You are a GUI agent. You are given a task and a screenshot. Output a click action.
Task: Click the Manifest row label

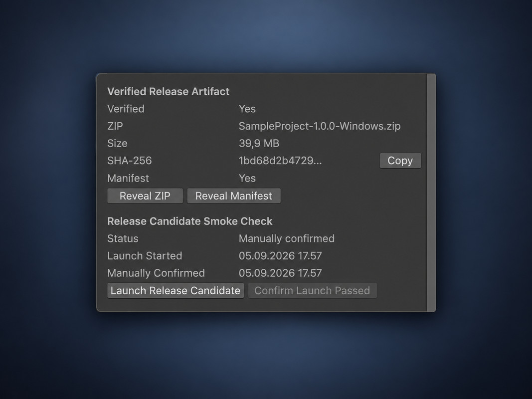(128, 178)
